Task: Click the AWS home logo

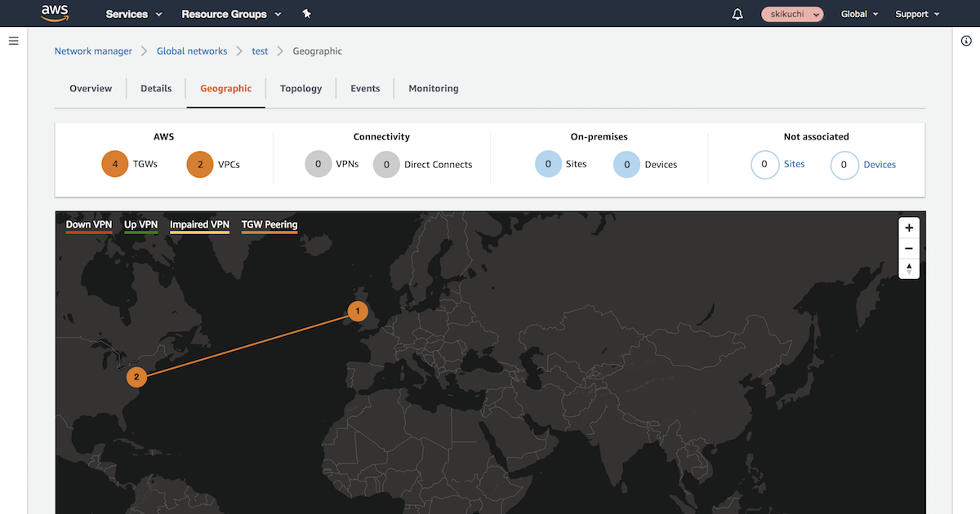Action: click(54, 13)
